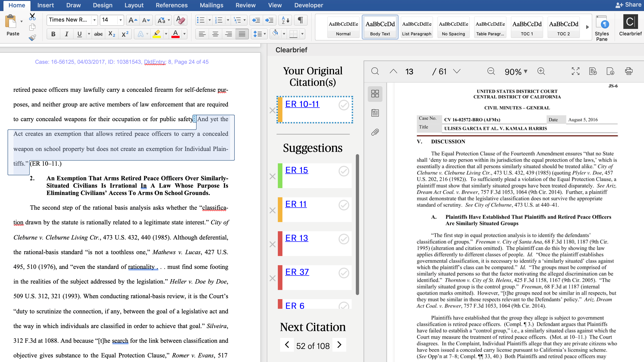
Task: Switch to the References ribbon tab
Action: pyautogui.click(x=172, y=5)
